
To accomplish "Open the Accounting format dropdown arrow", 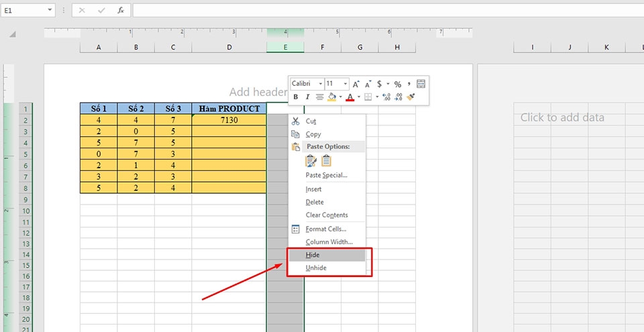I will click(x=388, y=85).
